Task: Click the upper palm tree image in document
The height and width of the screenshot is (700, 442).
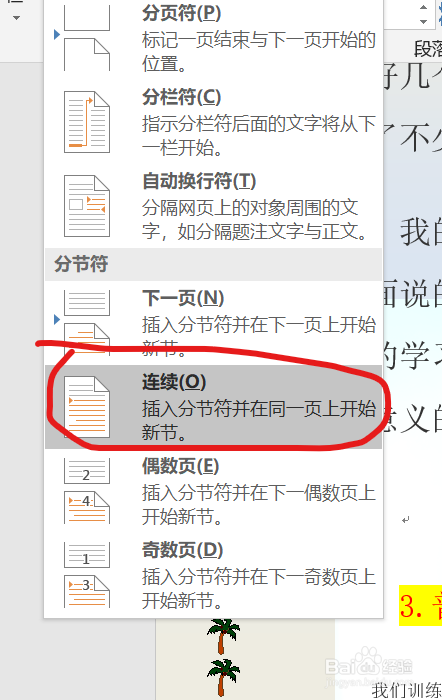Action: coord(223,636)
